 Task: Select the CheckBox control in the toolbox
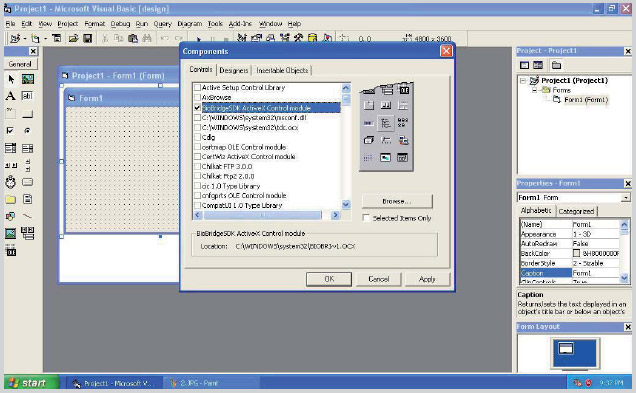[11, 131]
